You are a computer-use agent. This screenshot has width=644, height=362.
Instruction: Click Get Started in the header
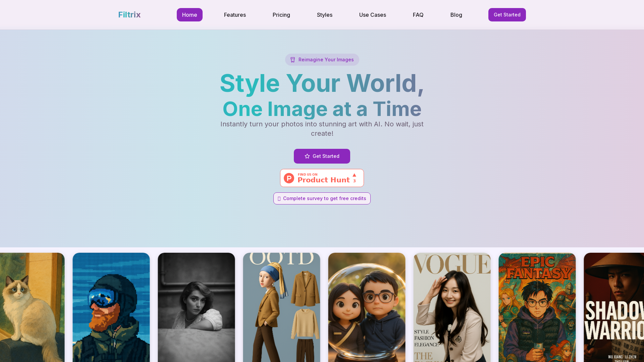click(507, 15)
